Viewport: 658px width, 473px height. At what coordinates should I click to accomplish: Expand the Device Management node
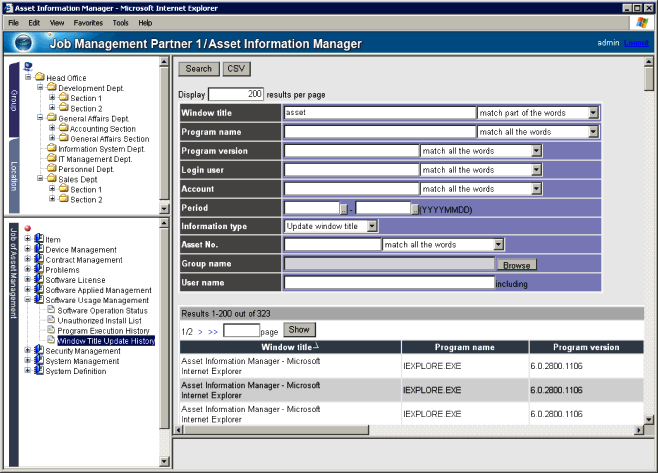[x=28, y=250]
